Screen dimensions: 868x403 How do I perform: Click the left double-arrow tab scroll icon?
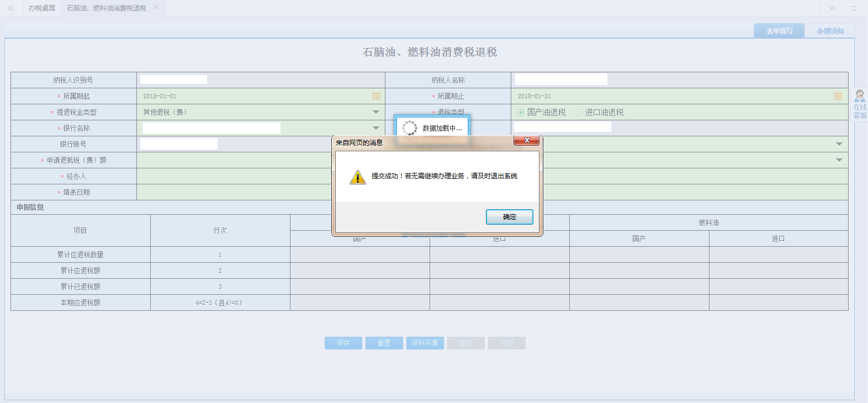(10, 8)
